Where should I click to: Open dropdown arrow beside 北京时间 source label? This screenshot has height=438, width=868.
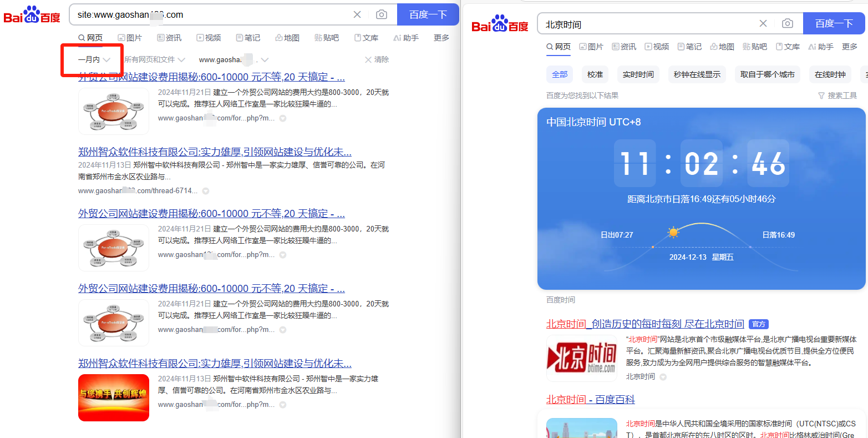(663, 377)
